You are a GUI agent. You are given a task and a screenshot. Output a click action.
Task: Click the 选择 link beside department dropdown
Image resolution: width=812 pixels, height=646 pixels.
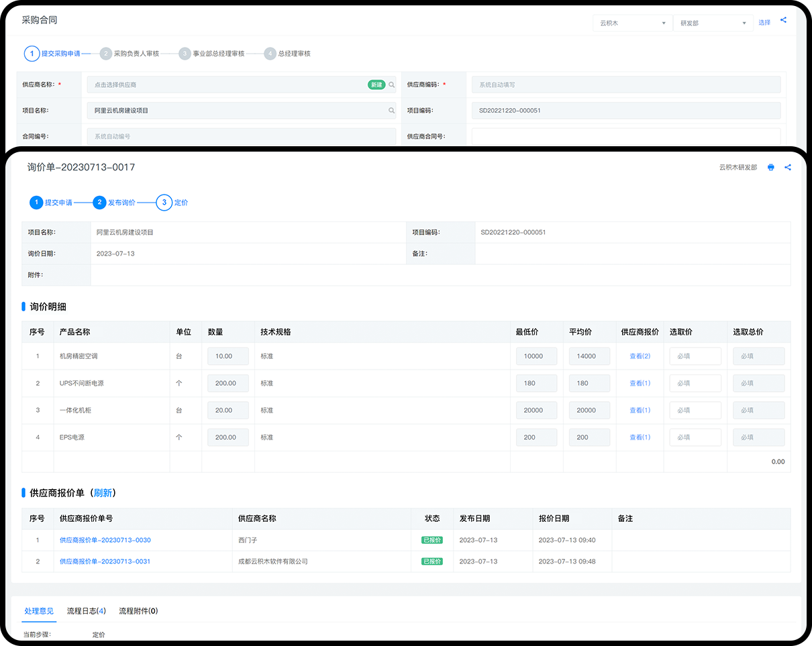pyautogui.click(x=764, y=23)
